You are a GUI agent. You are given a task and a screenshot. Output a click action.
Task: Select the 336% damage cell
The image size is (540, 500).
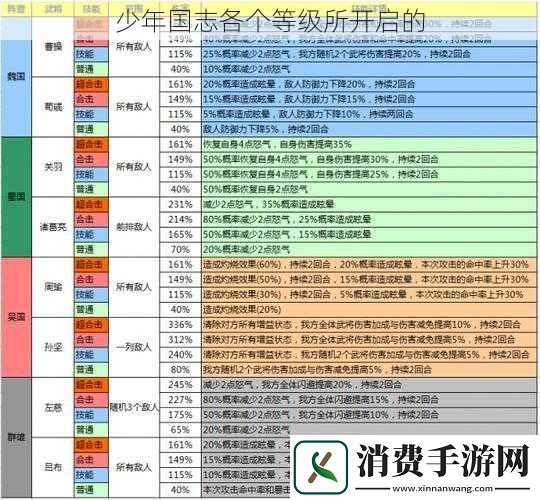point(180,324)
